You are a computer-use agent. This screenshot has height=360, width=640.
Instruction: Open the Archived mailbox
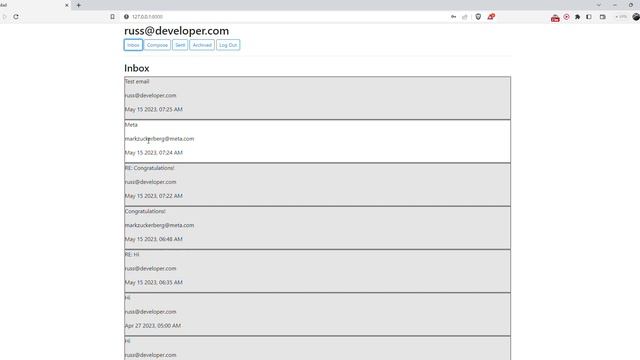pos(202,45)
